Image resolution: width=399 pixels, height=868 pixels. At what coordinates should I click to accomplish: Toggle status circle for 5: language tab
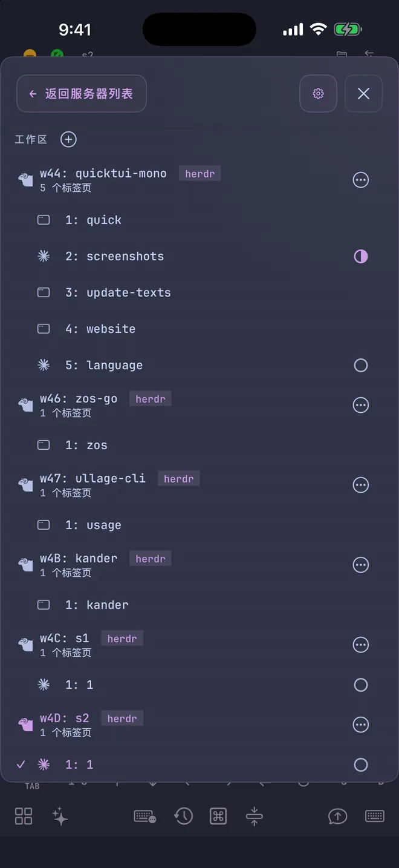click(x=361, y=365)
